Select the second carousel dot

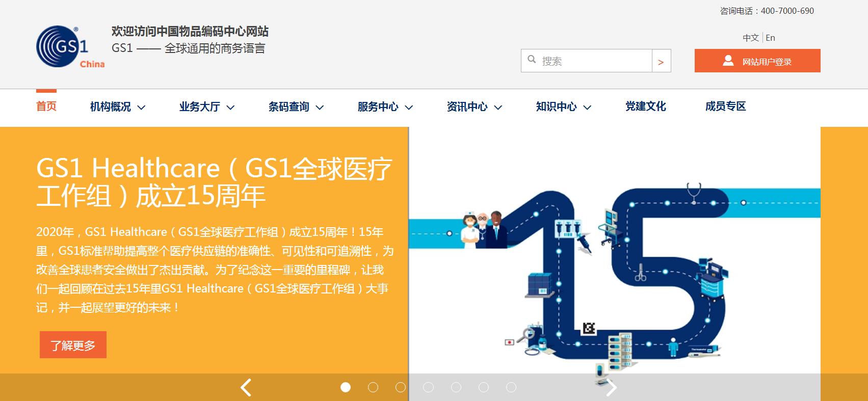373,388
